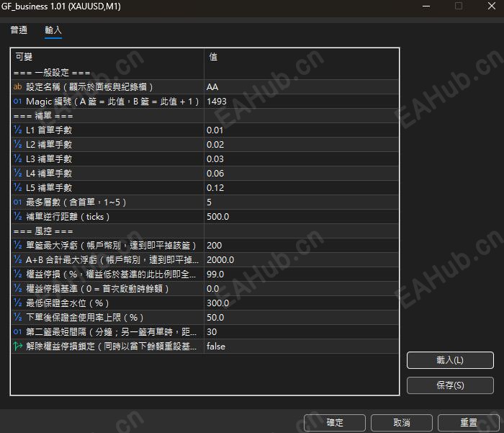Edit the ticks distance value 500.0
504x433 pixels.
click(301, 216)
